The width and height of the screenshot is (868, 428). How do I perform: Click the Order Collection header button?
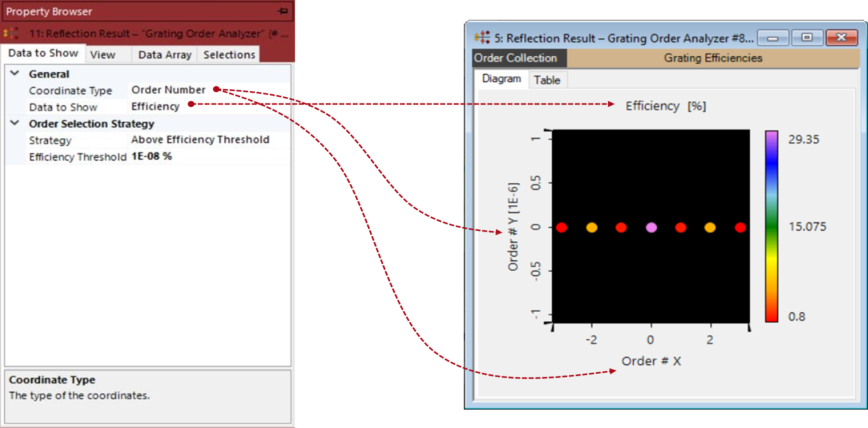515,58
